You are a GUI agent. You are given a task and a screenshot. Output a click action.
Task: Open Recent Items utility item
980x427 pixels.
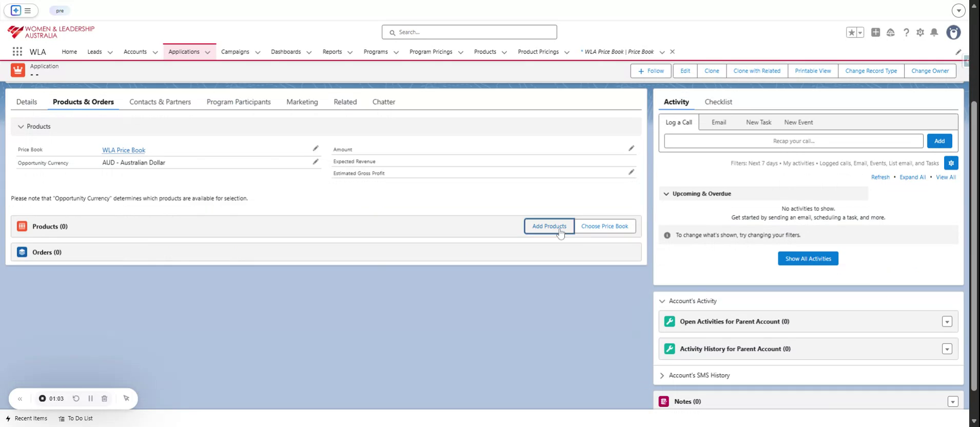click(x=27, y=419)
